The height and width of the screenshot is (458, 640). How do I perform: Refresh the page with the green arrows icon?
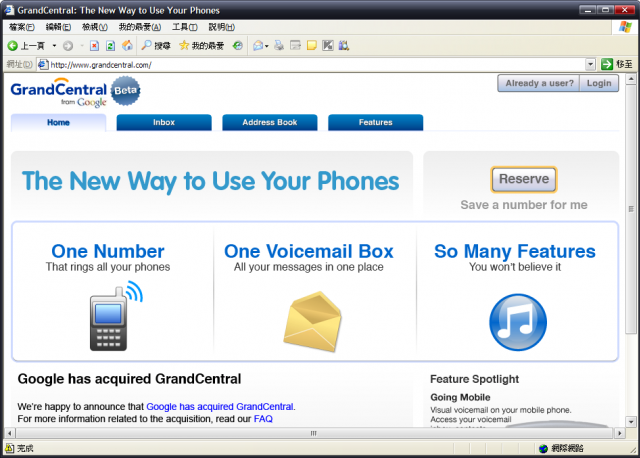111,46
